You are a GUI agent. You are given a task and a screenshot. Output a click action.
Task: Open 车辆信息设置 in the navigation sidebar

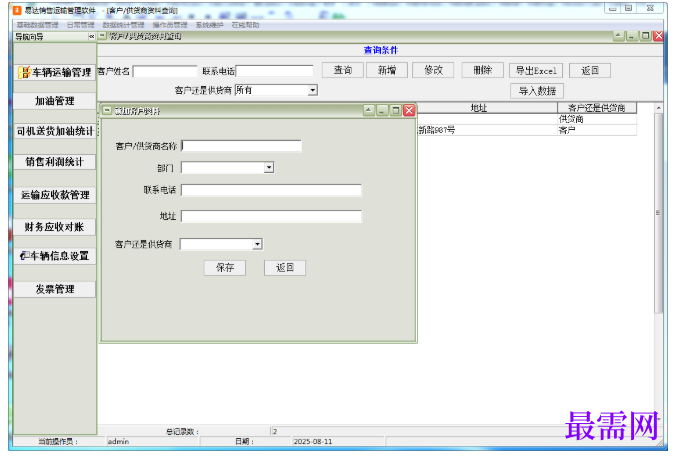pos(55,256)
